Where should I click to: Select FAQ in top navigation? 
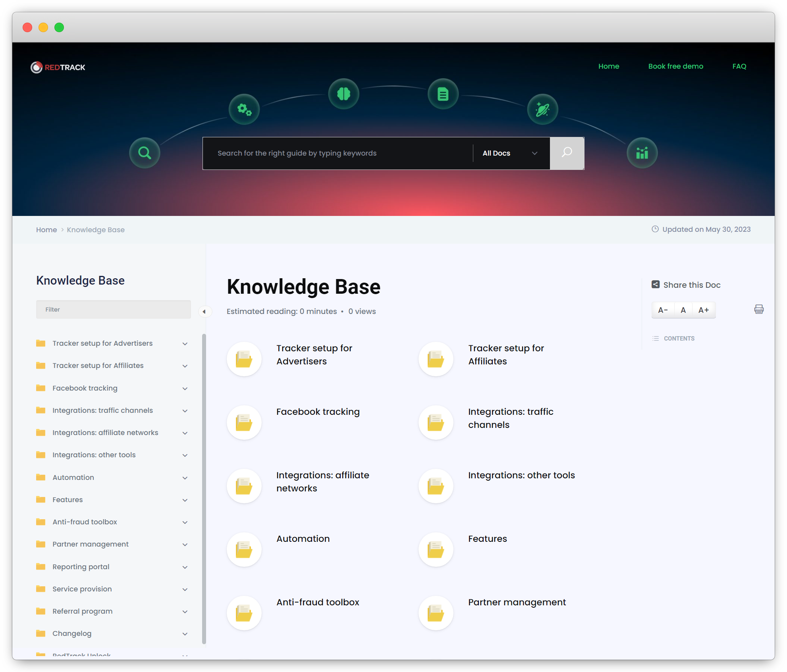pos(739,66)
